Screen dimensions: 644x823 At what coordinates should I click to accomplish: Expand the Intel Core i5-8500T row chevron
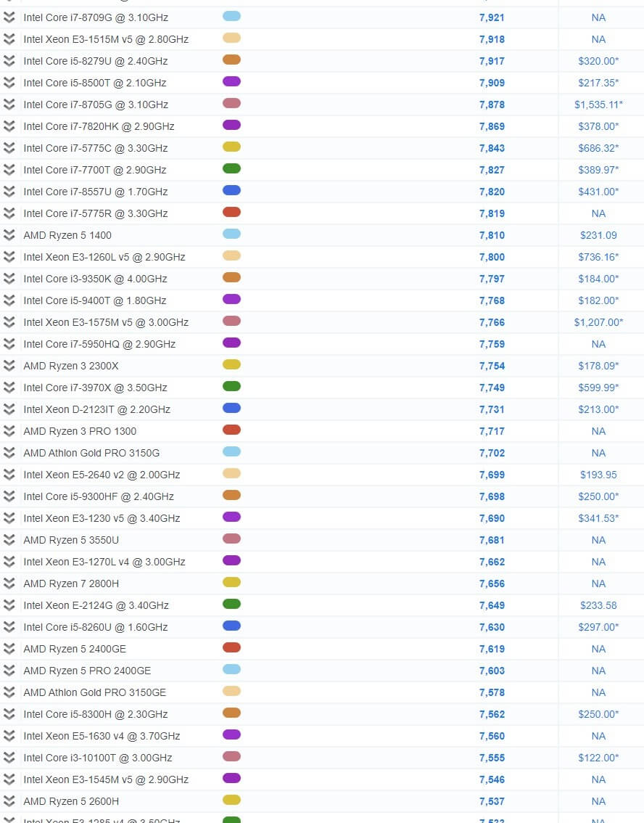(x=9, y=83)
